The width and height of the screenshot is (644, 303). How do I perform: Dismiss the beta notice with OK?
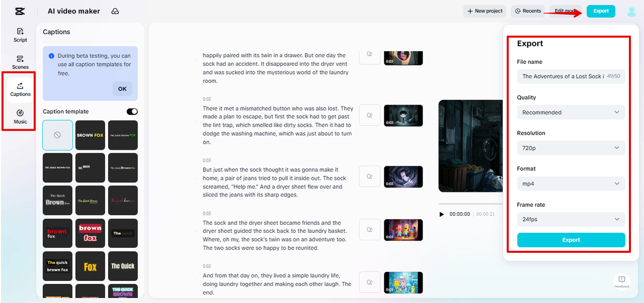point(122,88)
